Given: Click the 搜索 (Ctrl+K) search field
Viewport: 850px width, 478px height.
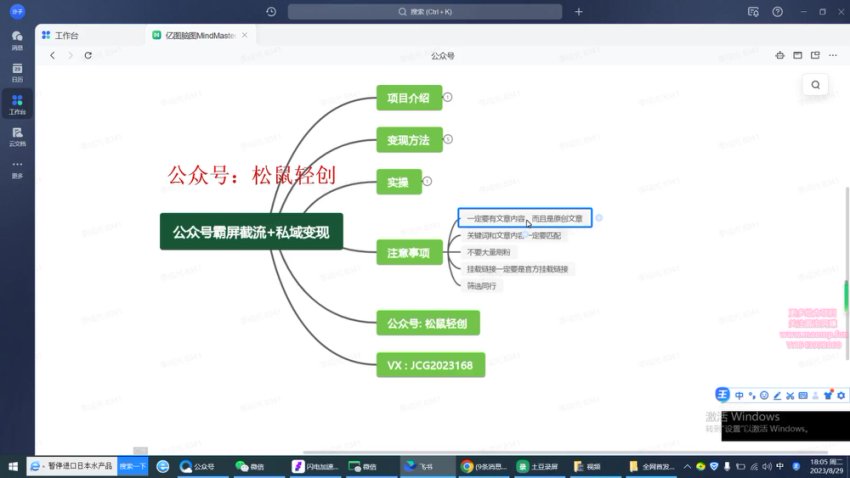Looking at the screenshot, I should (430, 11).
